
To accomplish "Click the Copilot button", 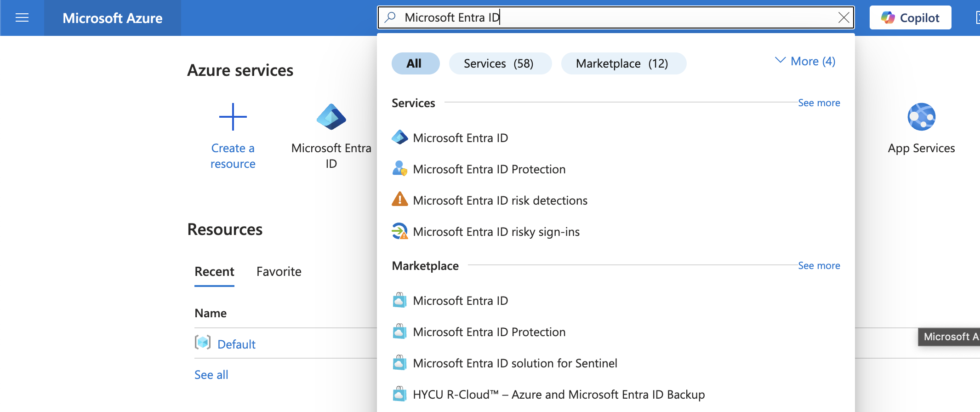I will tap(910, 17).
